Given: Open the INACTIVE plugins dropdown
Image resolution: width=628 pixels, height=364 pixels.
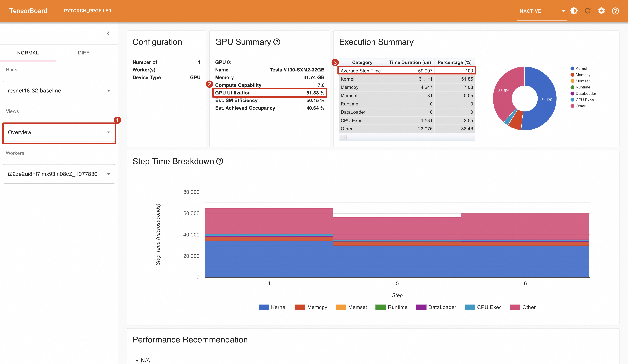Looking at the screenshot, I should pos(541,11).
